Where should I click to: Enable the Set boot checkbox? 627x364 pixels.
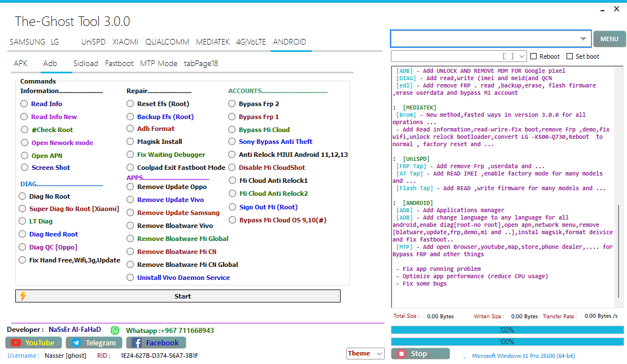click(570, 56)
